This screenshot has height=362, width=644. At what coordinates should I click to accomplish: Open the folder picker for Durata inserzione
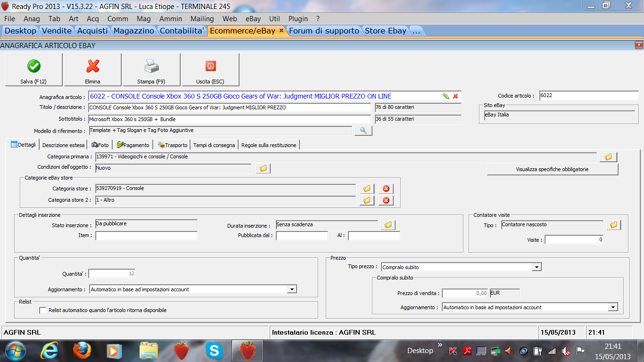[388, 225]
